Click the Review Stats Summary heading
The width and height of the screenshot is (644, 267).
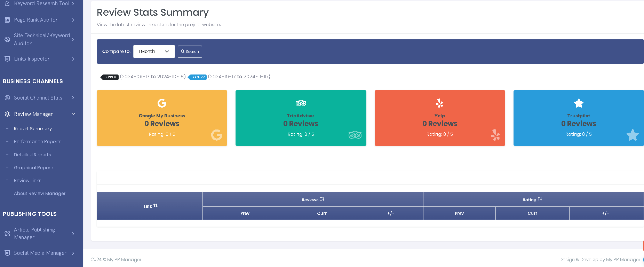(x=153, y=13)
